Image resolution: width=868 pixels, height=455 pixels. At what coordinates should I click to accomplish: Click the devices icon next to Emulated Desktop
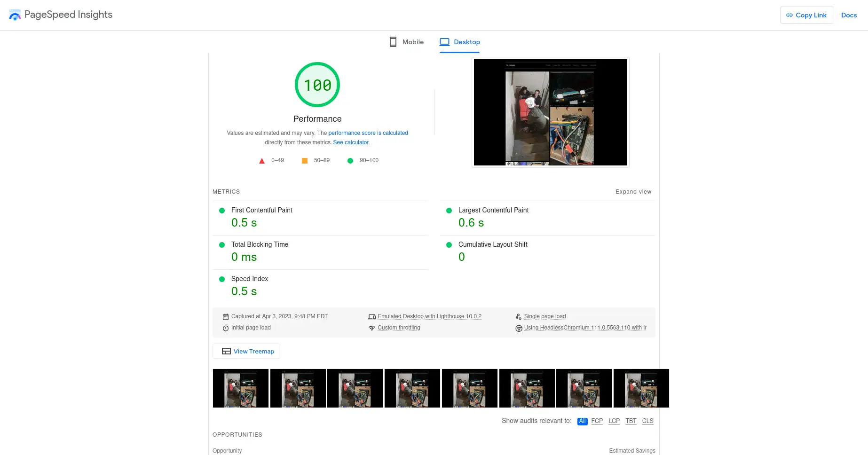(x=372, y=317)
